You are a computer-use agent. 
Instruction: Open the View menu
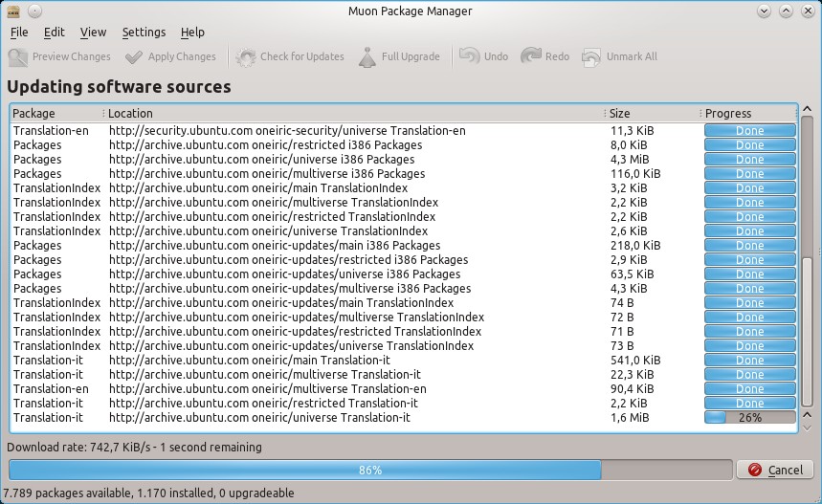click(x=93, y=33)
